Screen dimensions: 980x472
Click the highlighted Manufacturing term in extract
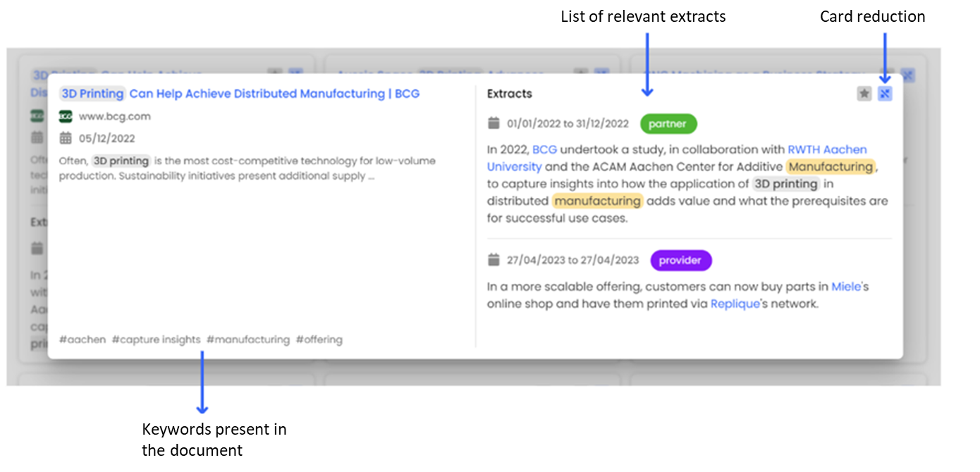pyautogui.click(x=831, y=166)
